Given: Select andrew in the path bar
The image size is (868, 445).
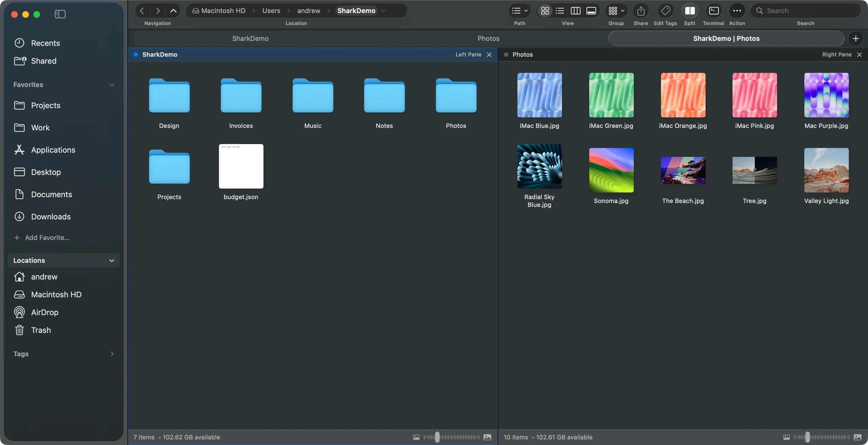Looking at the screenshot, I should [309, 11].
